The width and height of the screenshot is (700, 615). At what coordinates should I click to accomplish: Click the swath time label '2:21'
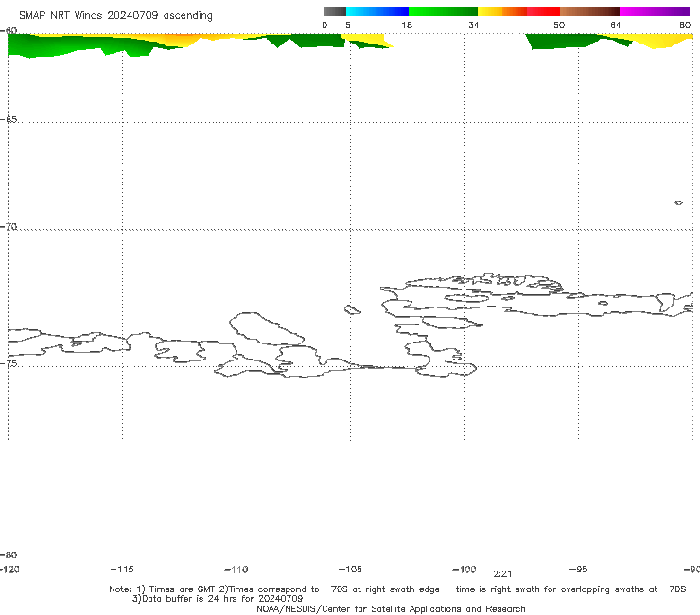502,574
